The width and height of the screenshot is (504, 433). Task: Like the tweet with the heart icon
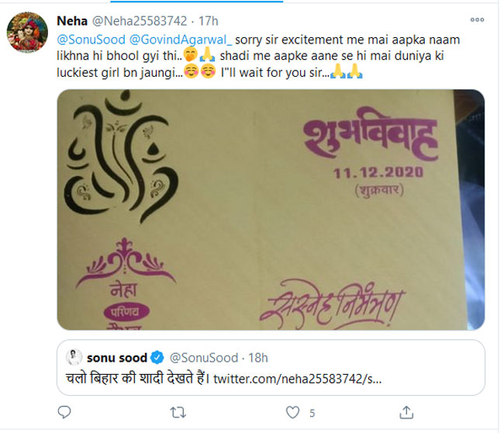[x=292, y=413]
